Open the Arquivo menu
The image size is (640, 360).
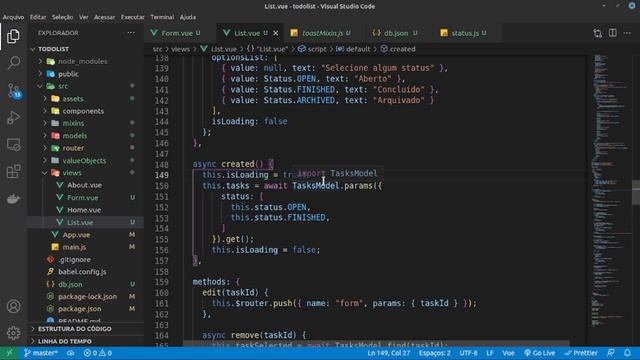13,17
